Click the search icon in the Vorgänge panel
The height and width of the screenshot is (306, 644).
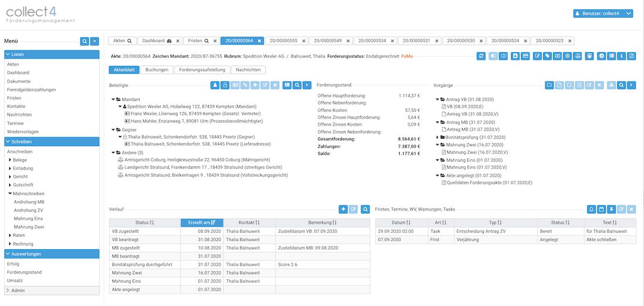(621, 85)
